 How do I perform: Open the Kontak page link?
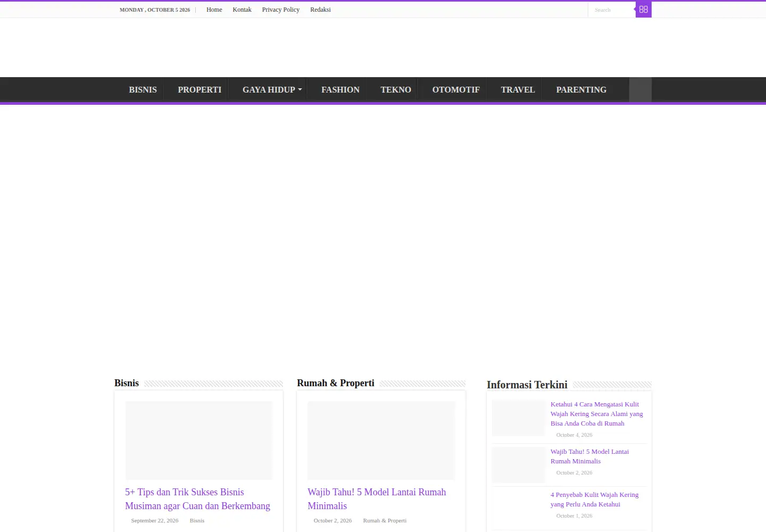(242, 10)
